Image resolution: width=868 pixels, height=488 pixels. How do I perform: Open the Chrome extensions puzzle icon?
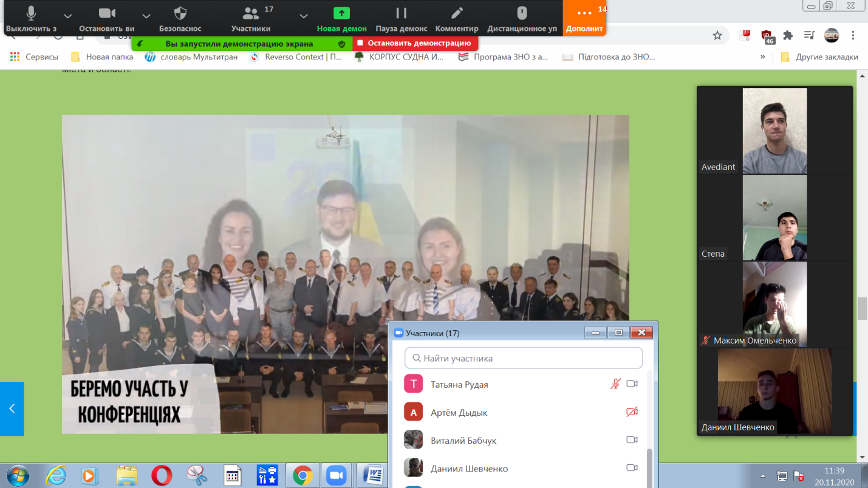click(788, 35)
